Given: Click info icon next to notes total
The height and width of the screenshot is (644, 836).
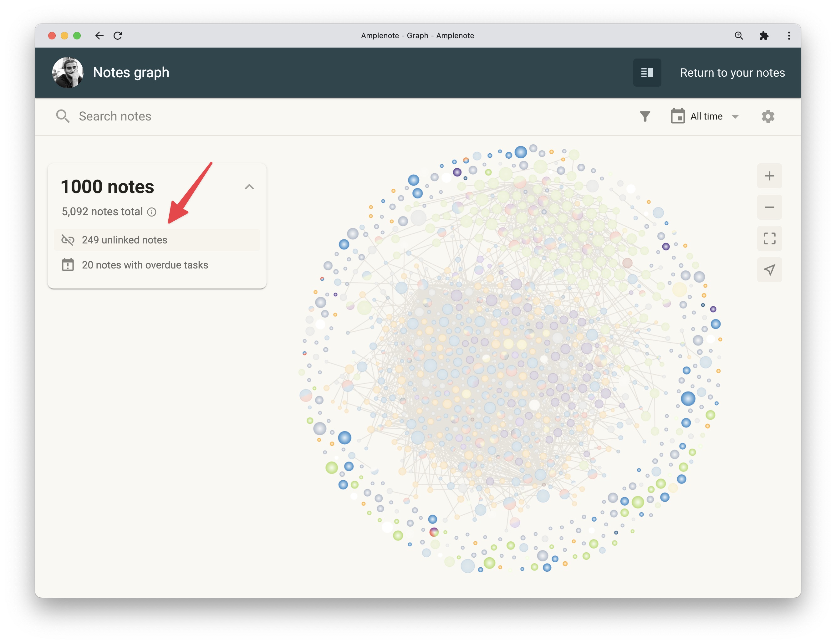Looking at the screenshot, I should [152, 212].
